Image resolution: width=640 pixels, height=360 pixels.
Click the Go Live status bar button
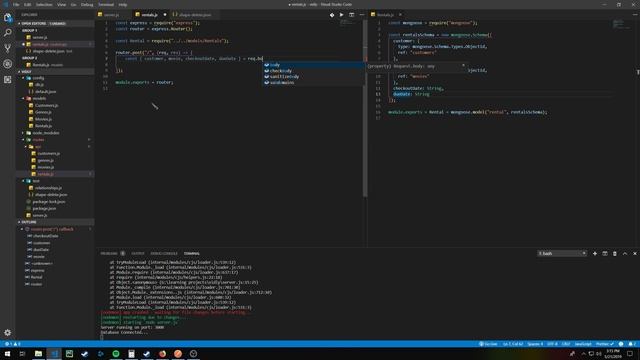click(x=488, y=344)
